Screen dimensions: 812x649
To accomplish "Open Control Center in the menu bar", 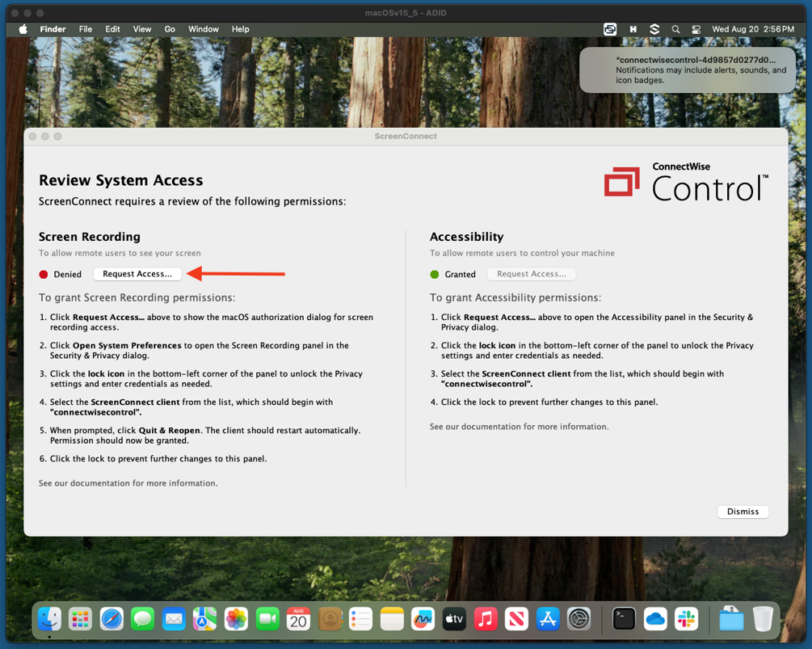I will click(x=696, y=30).
